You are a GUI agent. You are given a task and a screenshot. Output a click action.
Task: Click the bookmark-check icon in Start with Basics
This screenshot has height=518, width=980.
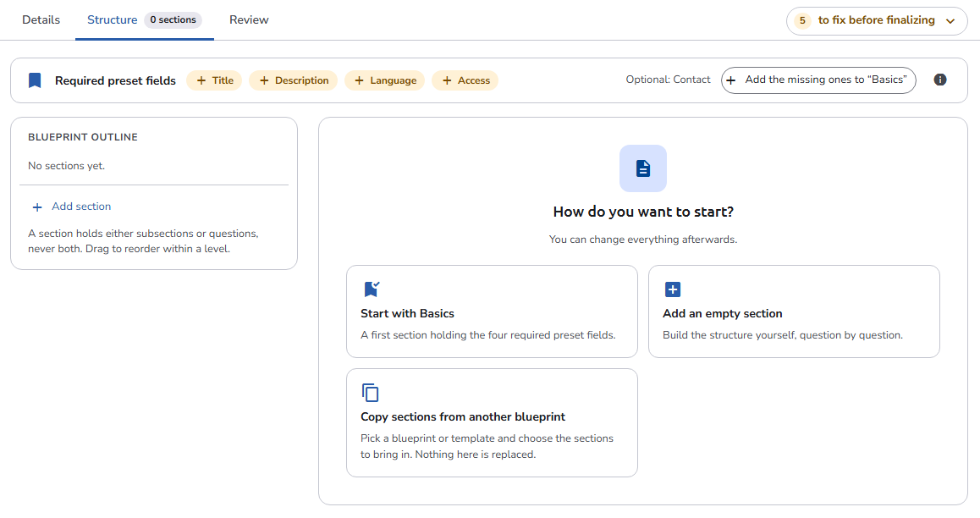coord(372,289)
